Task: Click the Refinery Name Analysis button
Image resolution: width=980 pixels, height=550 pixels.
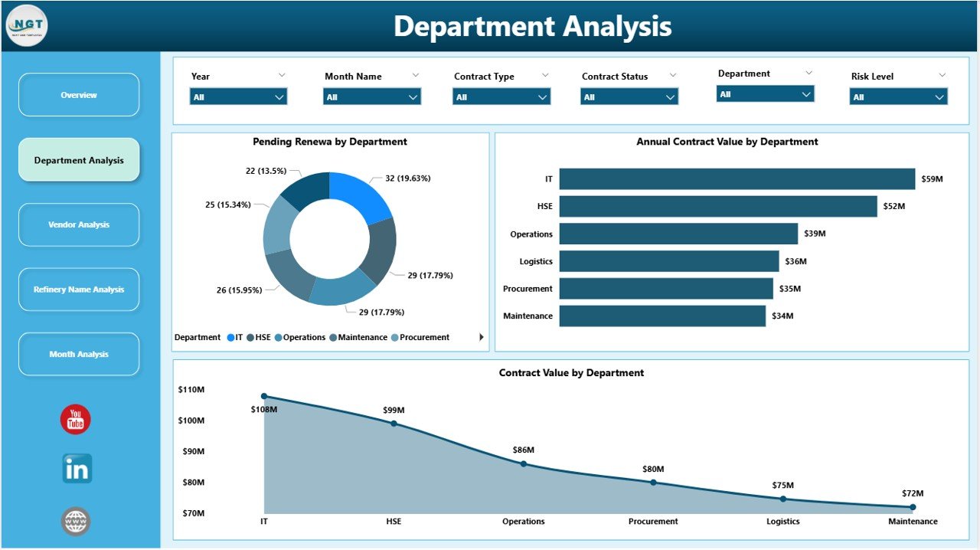Action: 79,290
